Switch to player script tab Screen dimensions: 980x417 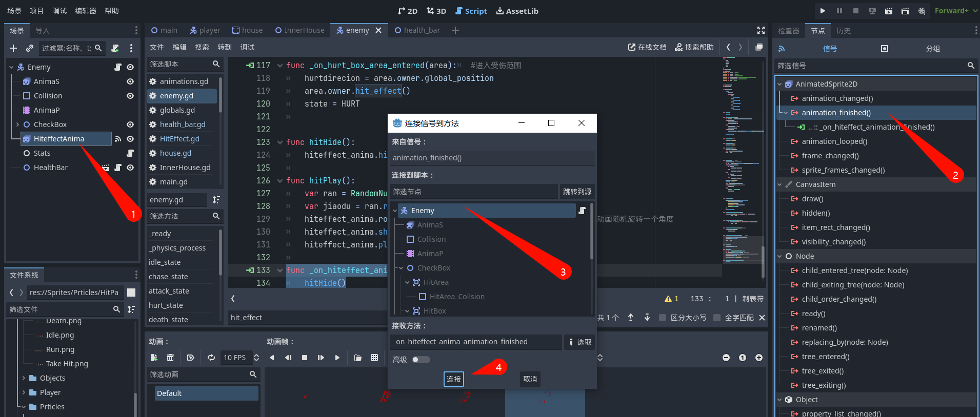point(205,30)
